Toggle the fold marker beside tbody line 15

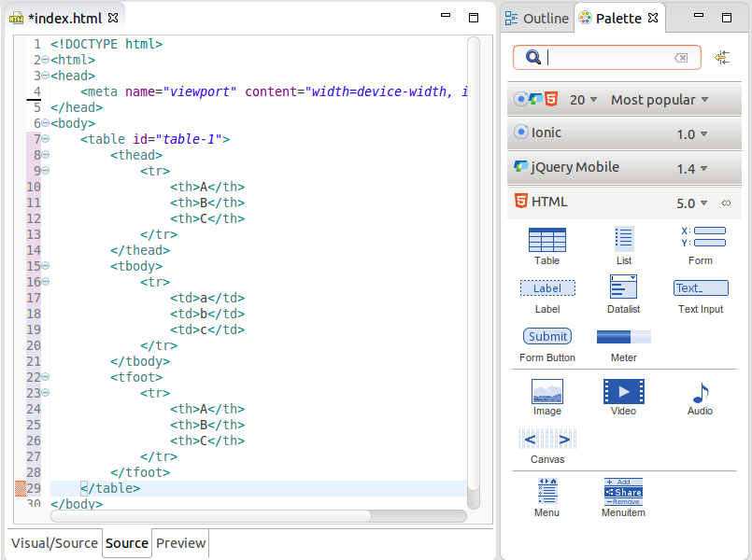point(45,266)
